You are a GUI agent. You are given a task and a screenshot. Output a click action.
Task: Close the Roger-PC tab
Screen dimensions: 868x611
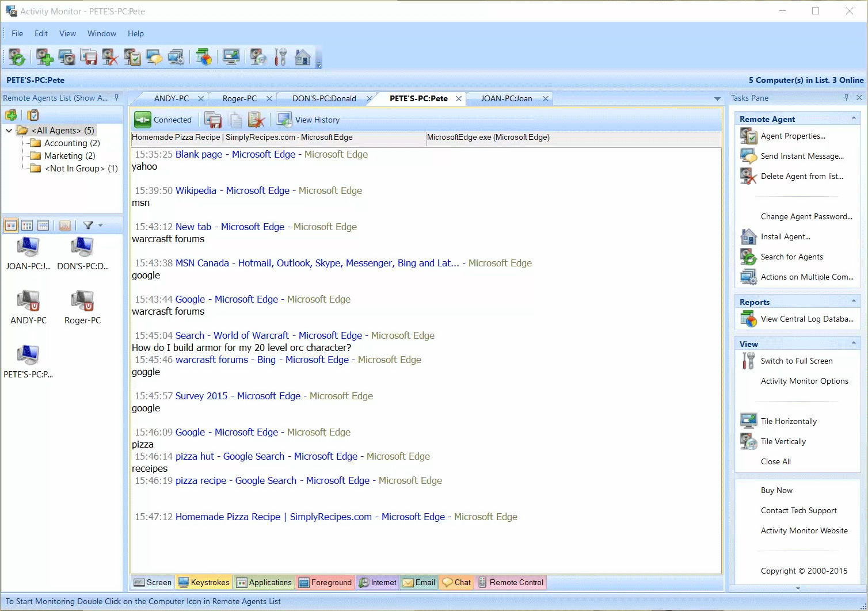pyautogui.click(x=269, y=98)
